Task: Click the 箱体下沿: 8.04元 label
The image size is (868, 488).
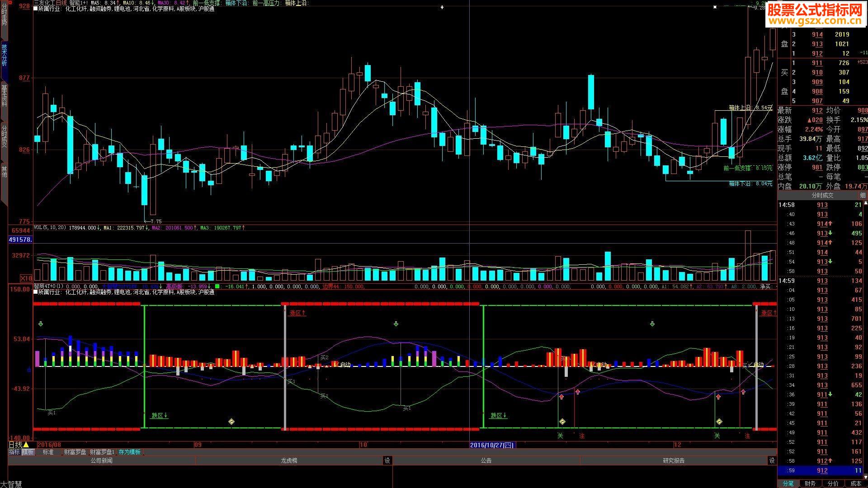Action: pyautogui.click(x=750, y=184)
